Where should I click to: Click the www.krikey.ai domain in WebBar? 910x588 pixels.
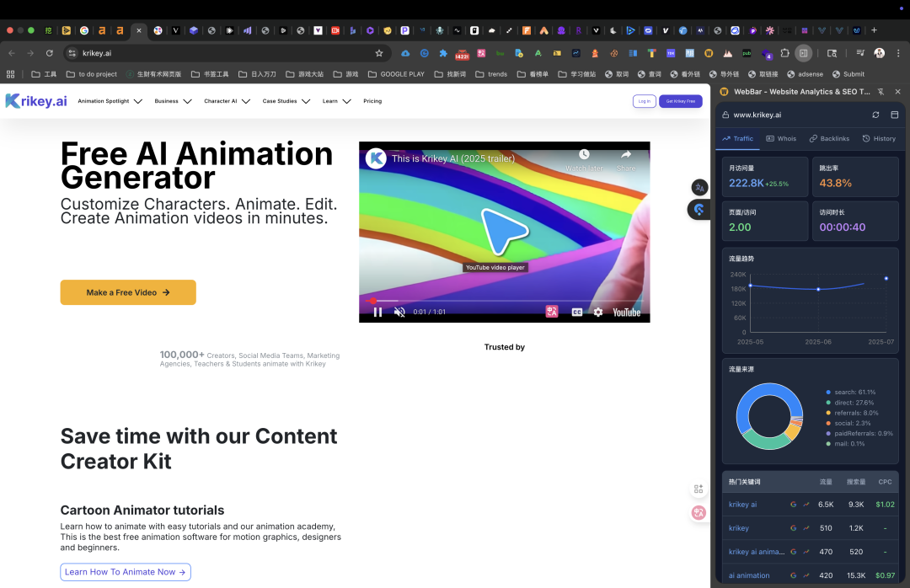(757, 115)
